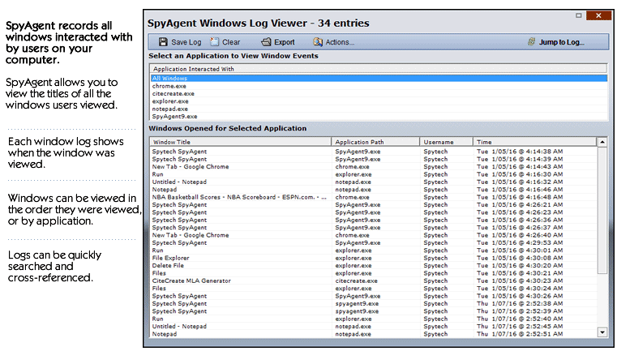Sort by the Application Path column header
This screenshot has height=364, width=617.
[375, 142]
